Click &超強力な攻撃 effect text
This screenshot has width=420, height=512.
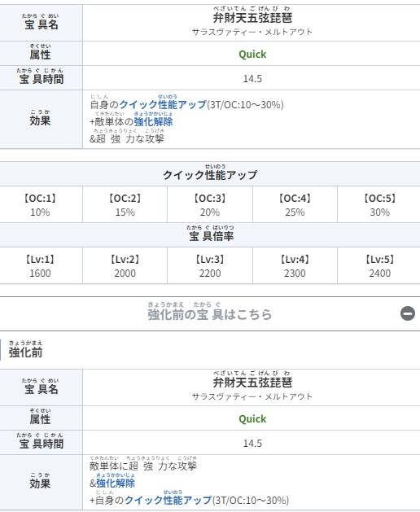[127, 138]
